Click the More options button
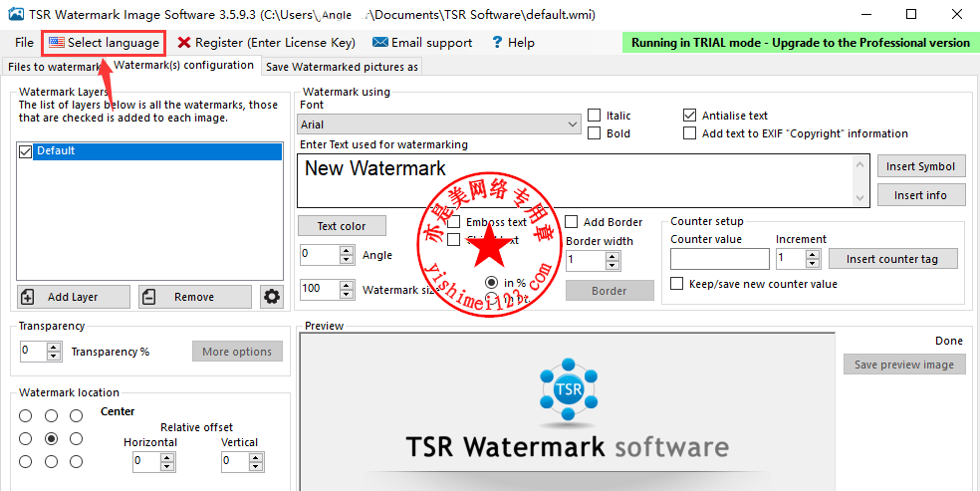 click(237, 352)
